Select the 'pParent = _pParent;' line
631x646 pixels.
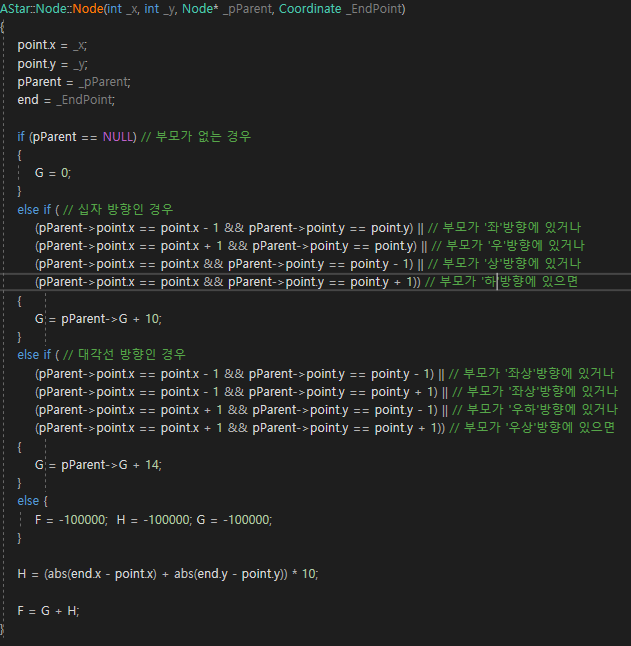click(x=74, y=82)
